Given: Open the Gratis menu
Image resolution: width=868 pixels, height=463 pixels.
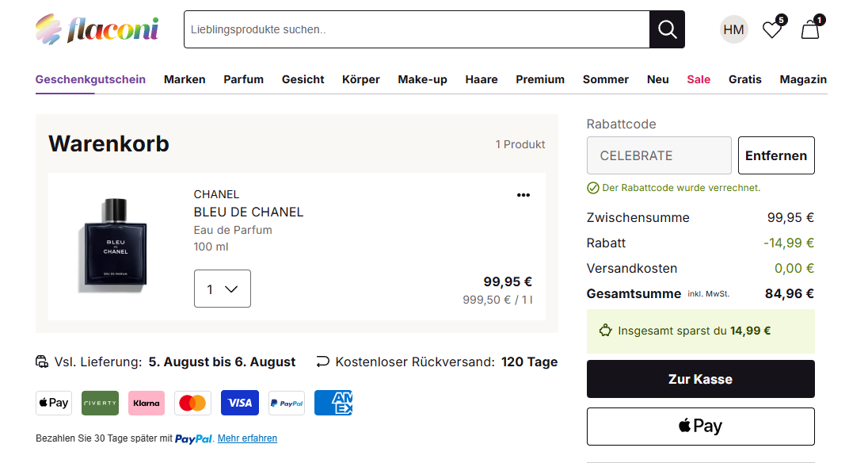Looking at the screenshot, I should coord(745,79).
